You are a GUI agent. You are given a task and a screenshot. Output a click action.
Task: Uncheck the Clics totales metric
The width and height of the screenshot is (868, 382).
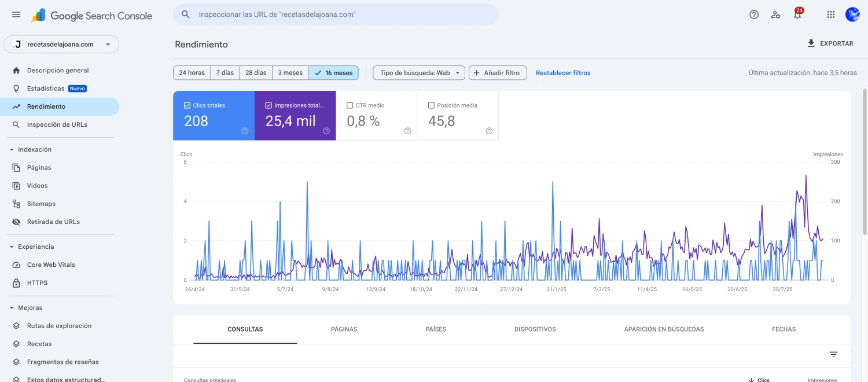pos(187,105)
